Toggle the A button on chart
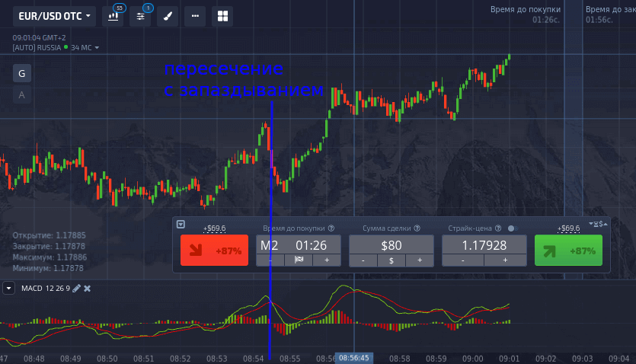The image size is (636, 364). pos(21,94)
